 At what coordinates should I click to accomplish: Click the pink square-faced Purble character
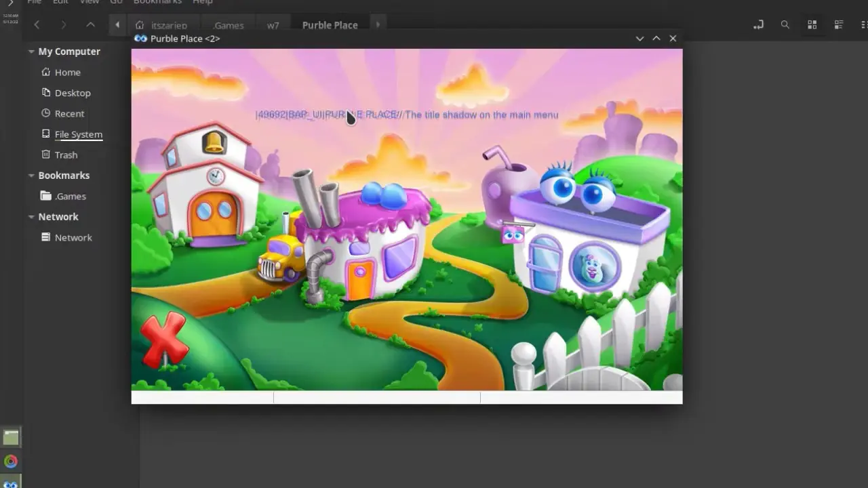tap(513, 235)
